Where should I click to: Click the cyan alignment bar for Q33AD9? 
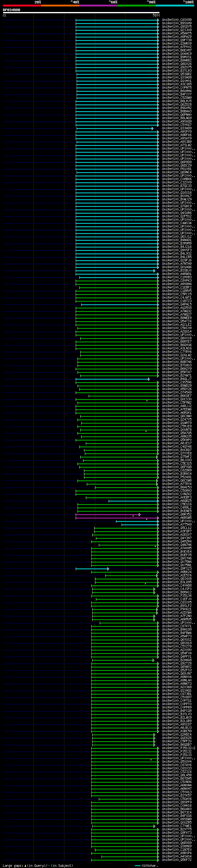click(115, 128)
